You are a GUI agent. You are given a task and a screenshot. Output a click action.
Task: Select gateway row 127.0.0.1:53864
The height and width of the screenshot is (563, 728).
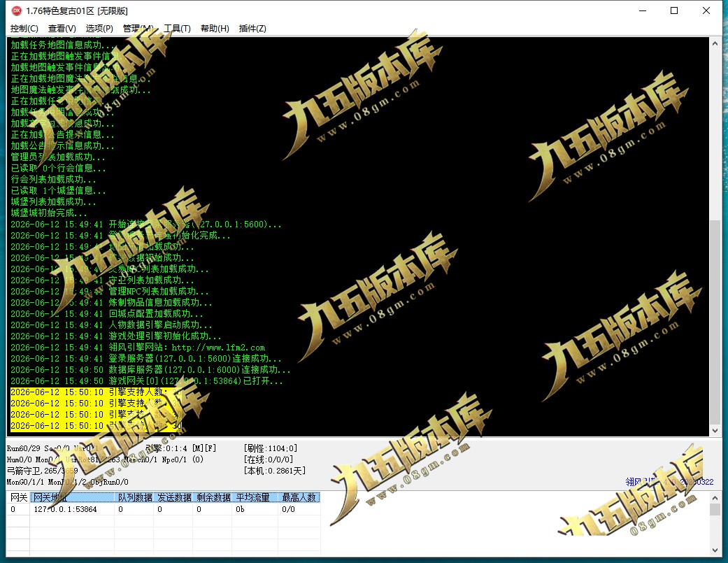[163, 509]
